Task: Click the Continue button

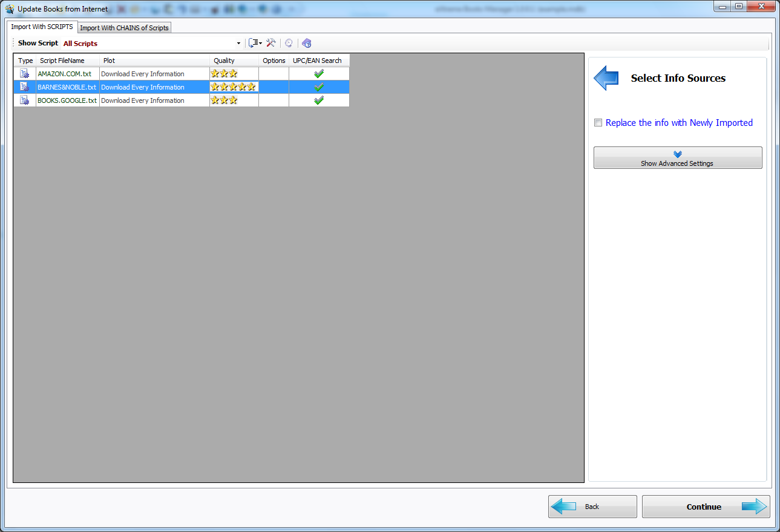Action: click(x=706, y=507)
